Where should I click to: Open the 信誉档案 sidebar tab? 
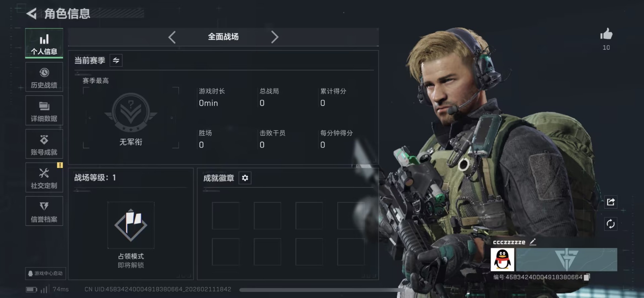coord(44,211)
